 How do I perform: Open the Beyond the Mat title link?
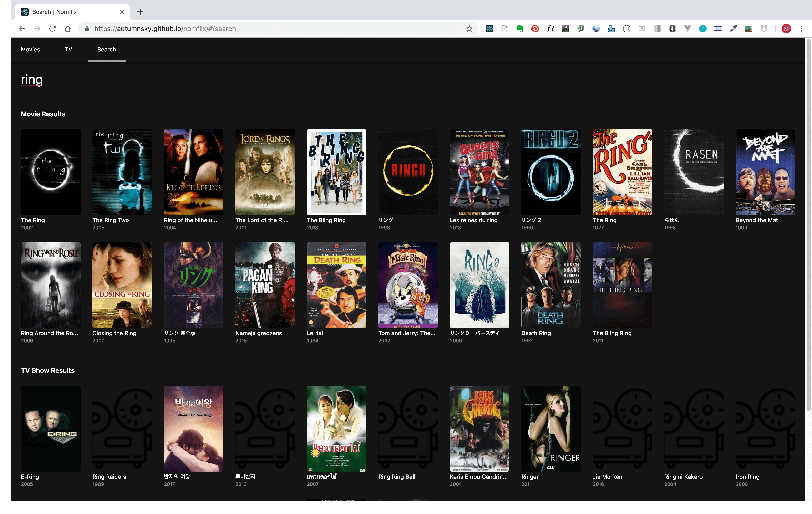[756, 220]
